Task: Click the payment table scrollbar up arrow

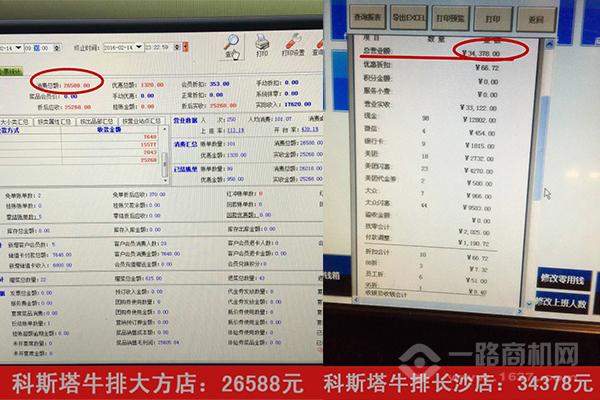Action: point(165,130)
